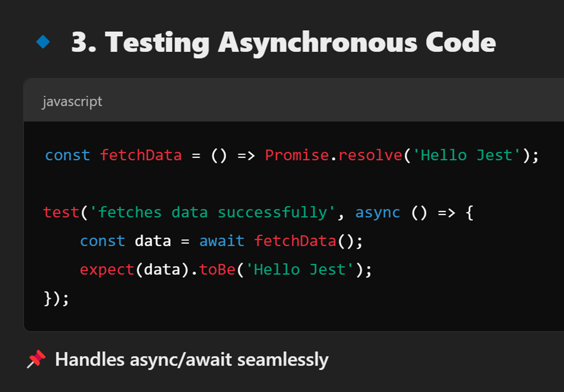Click the 'fetchData()' call after await
Viewport: 564px width, 392px height.
point(304,241)
